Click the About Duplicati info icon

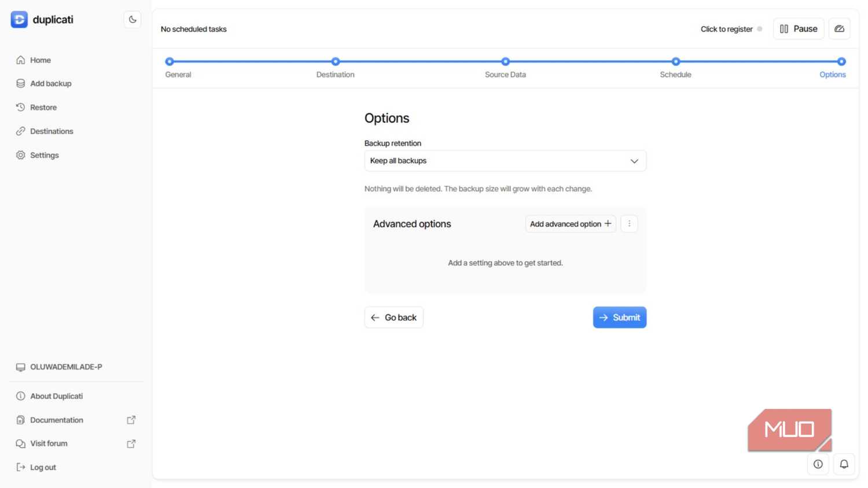[21, 396]
